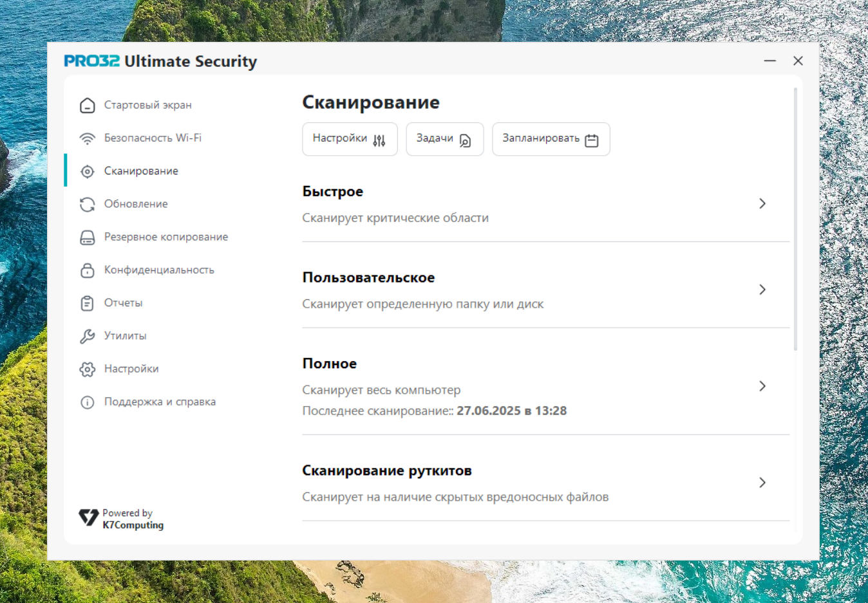The height and width of the screenshot is (603, 868).
Task: Open Безопасность Wi-Fi section
Action: click(153, 138)
